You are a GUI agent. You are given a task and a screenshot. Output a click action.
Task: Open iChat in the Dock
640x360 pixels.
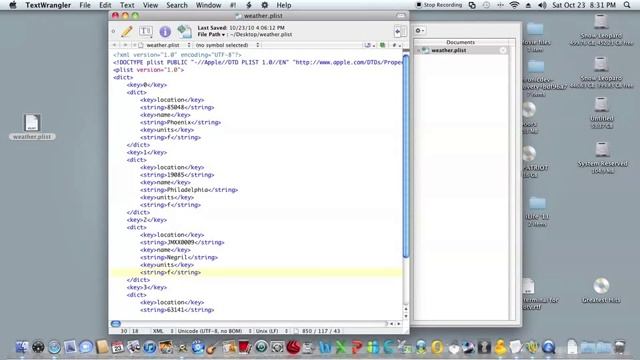86,347
